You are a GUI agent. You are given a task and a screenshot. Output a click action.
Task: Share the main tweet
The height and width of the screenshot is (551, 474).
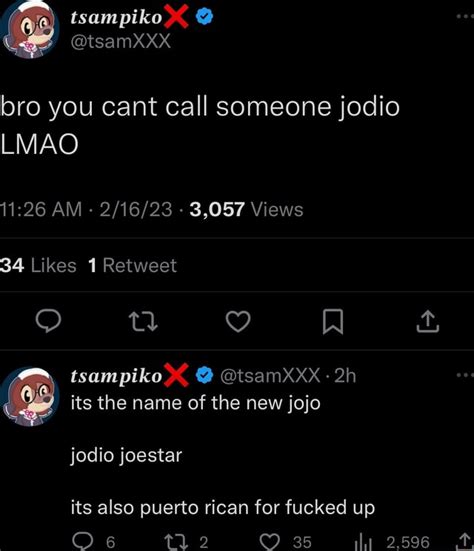[428, 321]
